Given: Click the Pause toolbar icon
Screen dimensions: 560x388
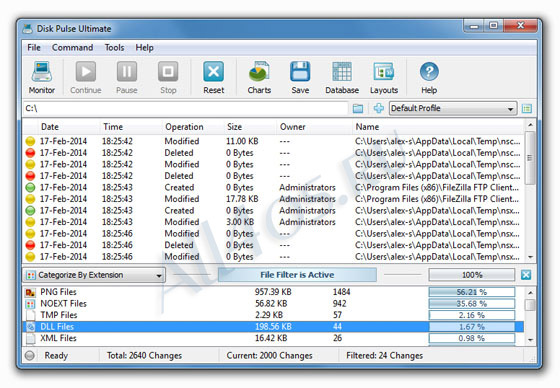Looking at the screenshot, I should [x=127, y=72].
